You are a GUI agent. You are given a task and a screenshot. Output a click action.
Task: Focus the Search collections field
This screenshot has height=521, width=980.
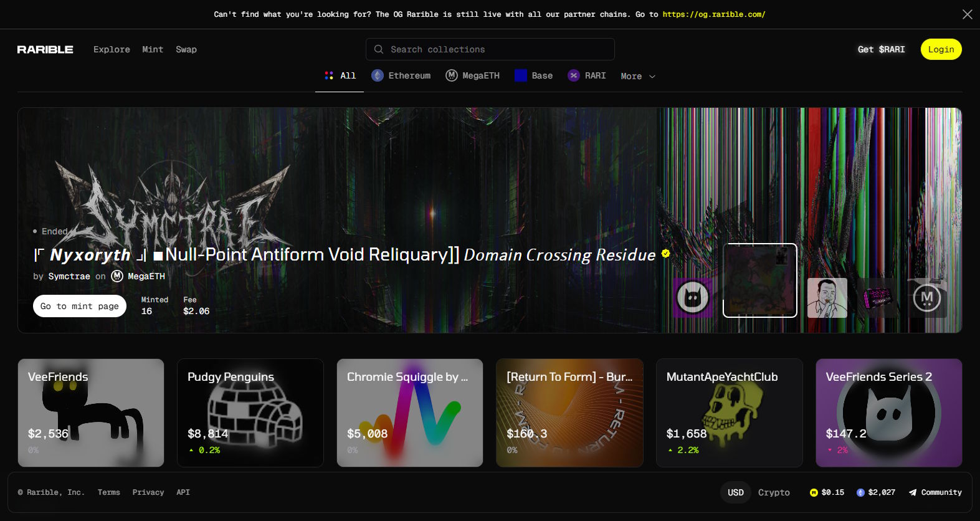pyautogui.click(x=490, y=49)
